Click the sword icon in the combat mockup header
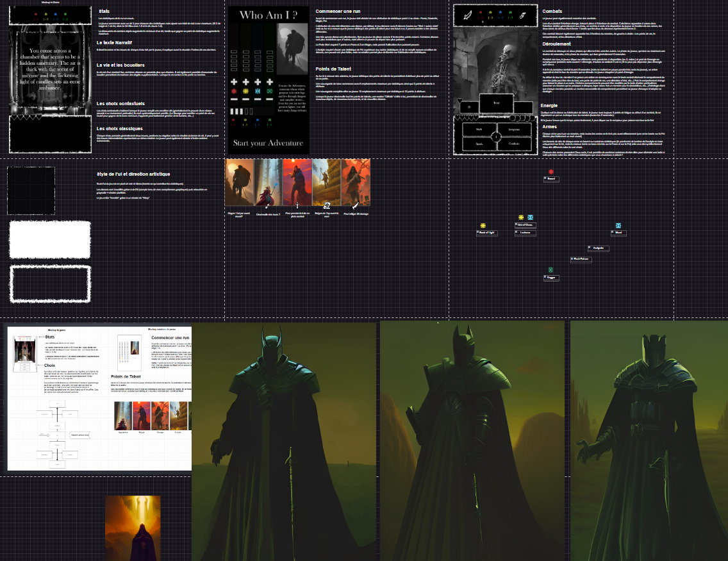This screenshot has width=728, height=561. tap(467, 15)
